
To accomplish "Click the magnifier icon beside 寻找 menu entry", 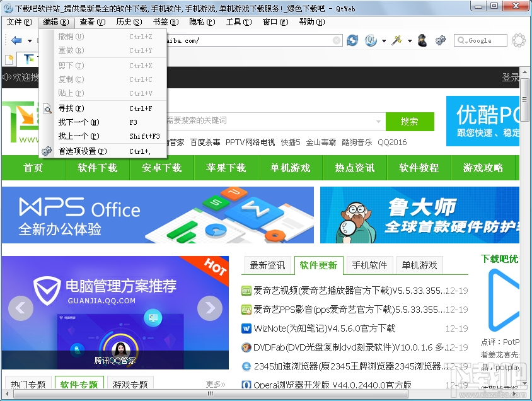I will 47,108.
